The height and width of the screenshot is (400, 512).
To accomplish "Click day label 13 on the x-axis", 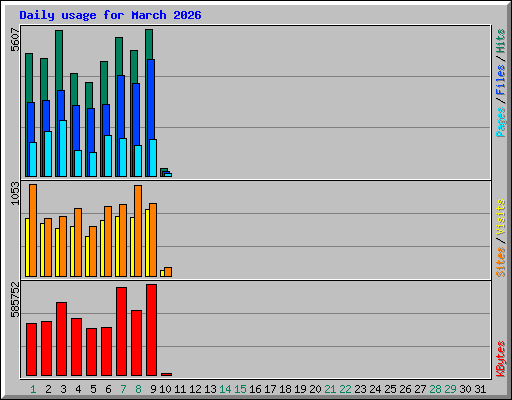I will 210,389.
